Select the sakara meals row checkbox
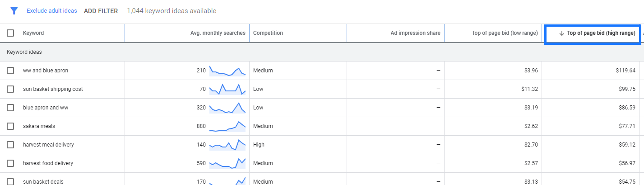Viewport: 644px width, 185px height. (x=10, y=126)
